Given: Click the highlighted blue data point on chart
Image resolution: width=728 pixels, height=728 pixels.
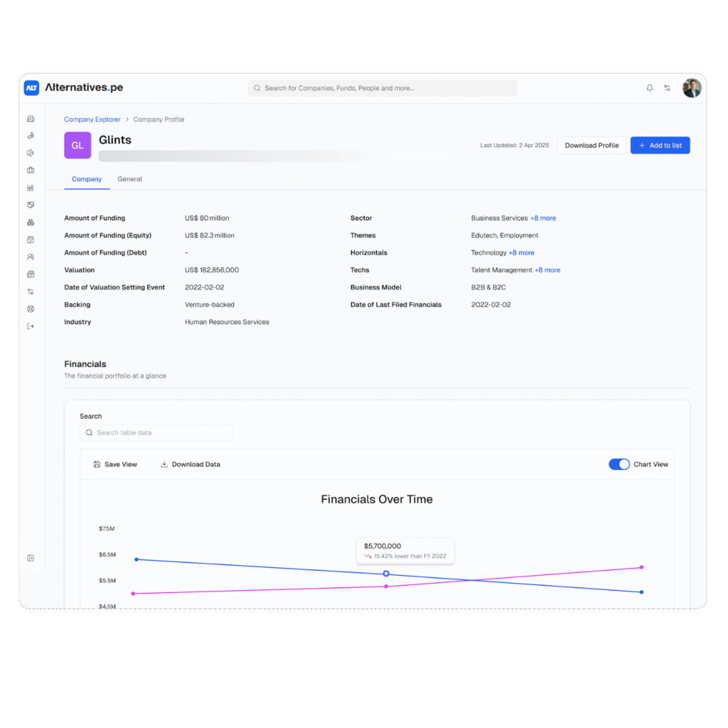Looking at the screenshot, I should click(x=386, y=573).
